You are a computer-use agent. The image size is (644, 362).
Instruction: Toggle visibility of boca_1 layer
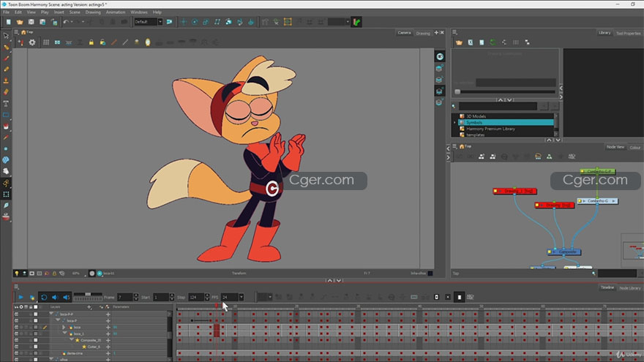click(x=16, y=333)
